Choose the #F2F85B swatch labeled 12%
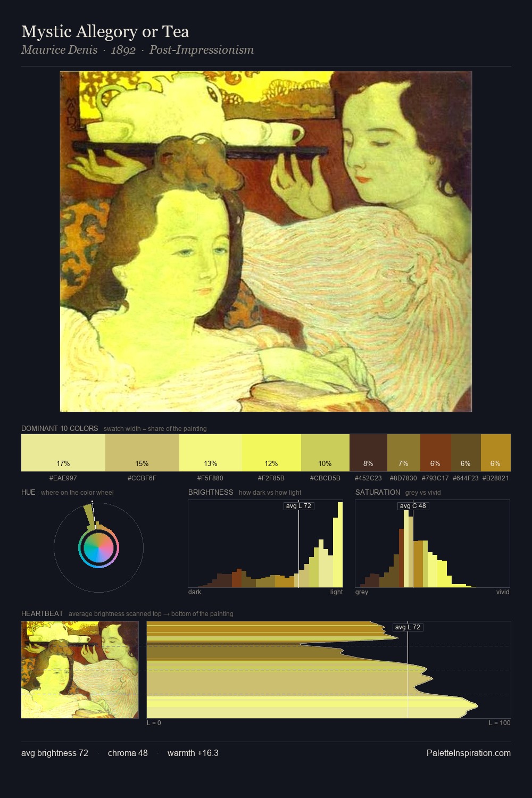The image size is (532, 798). tap(271, 453)
